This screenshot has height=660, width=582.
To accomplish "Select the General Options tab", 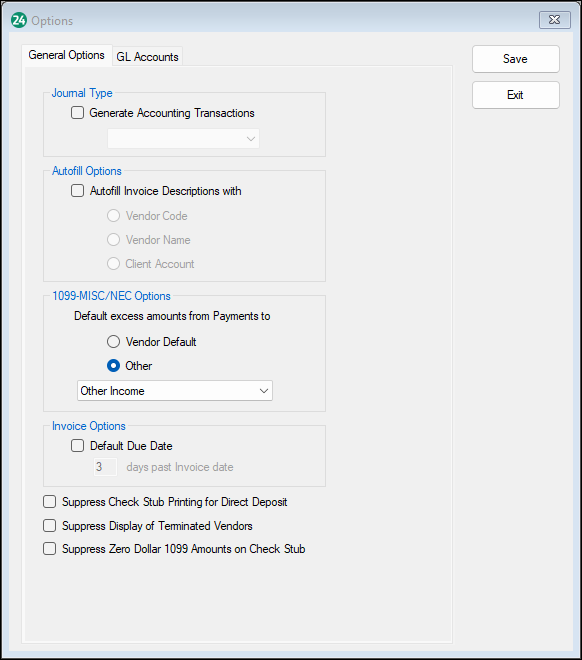I will (66, 55).
